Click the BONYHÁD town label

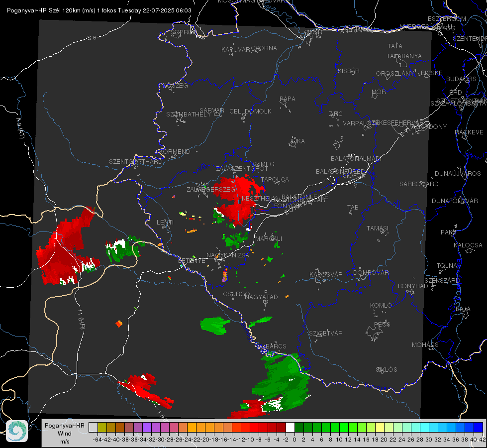[413, 286]
